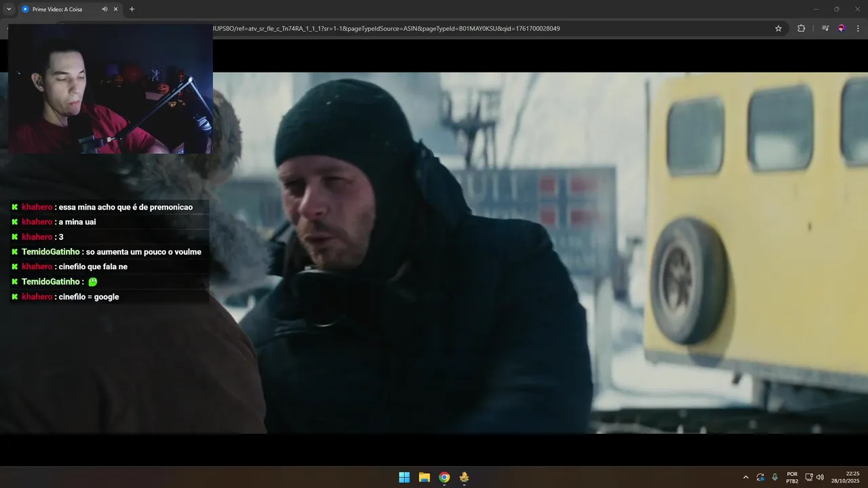868x488 pixels.
Task: Click the microphone tray icon
Action: (x=774, y=477)
